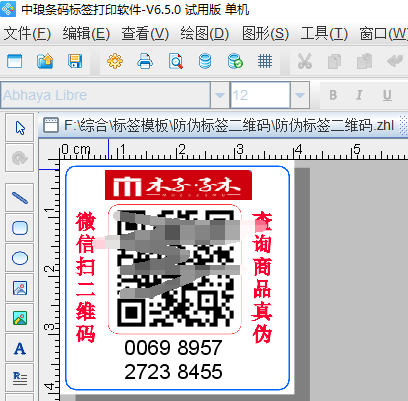This screenshot has height=401, width=408.
Task: Click the database with green check icon
Action: point(235,61)
